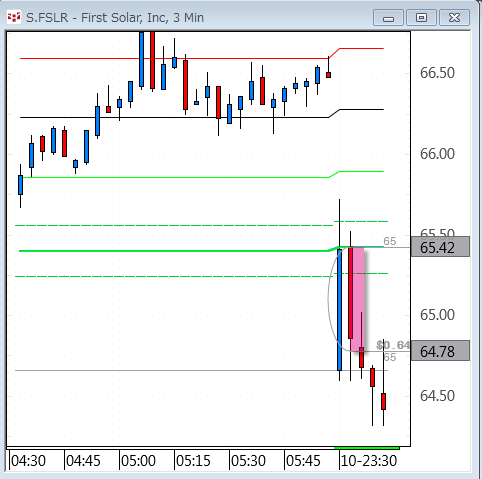
Task: Click the tall blue candlestick after 05:45
Action: tap(339, 309)
